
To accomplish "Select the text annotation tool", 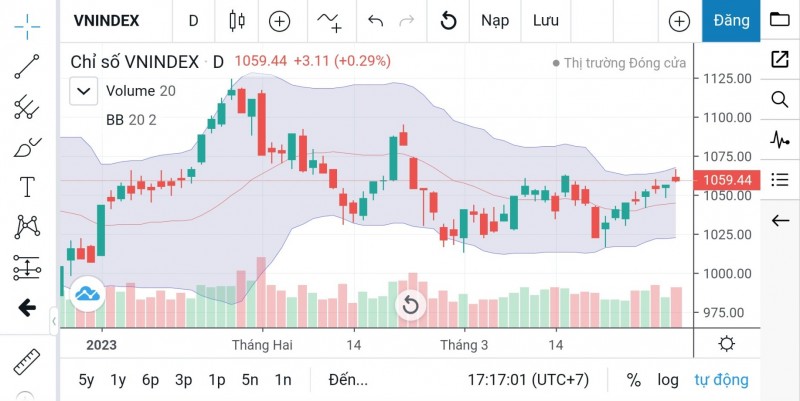I will coord(27,187).
